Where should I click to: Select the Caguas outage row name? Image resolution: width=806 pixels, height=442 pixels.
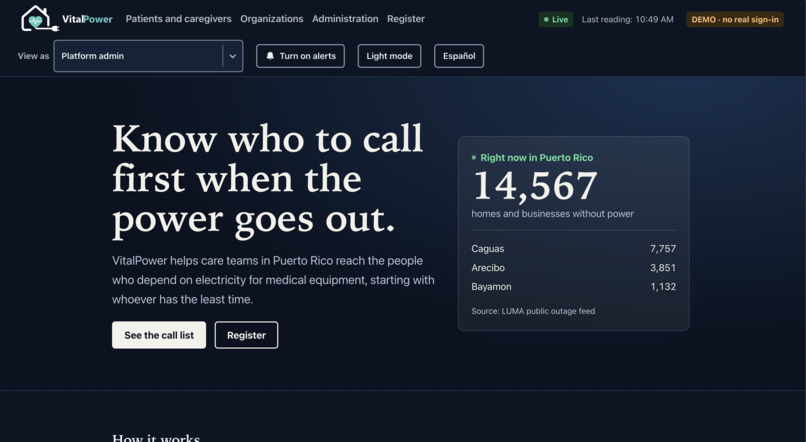pos(487,249)
